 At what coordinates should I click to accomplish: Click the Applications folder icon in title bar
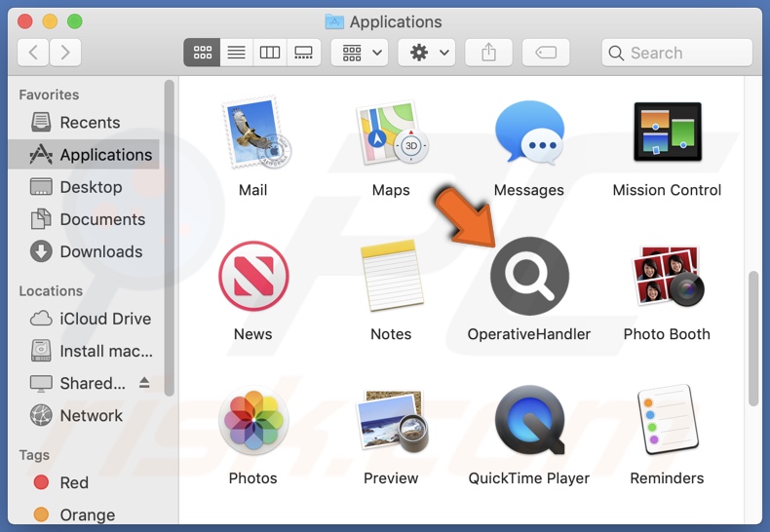[x=334, y=21]
